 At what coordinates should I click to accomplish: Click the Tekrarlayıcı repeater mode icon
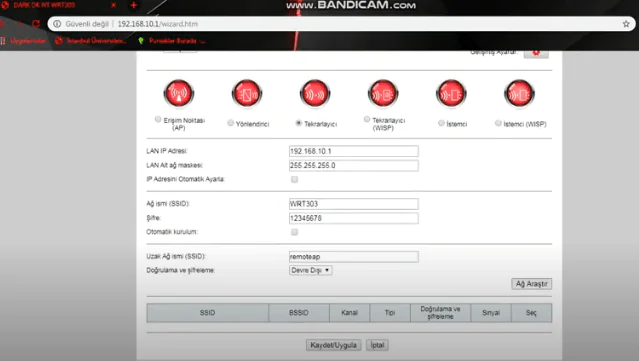[x=315, y=93]
